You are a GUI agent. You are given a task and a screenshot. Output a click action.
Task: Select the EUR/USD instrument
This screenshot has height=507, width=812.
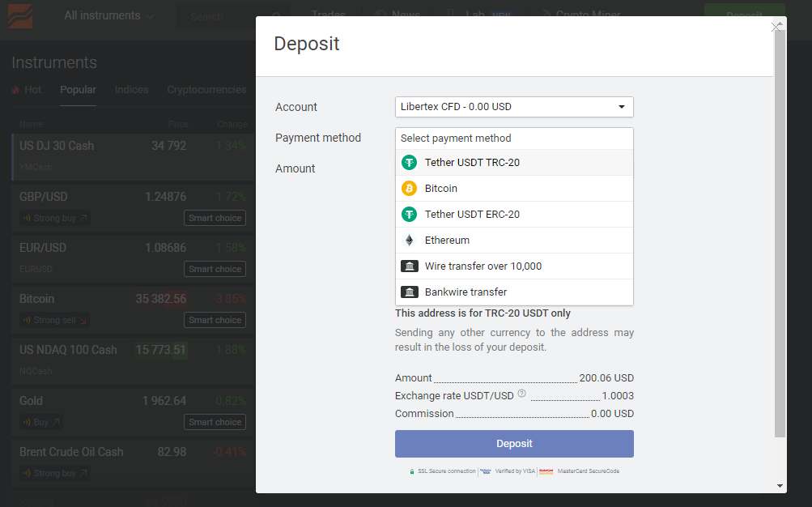133,259
